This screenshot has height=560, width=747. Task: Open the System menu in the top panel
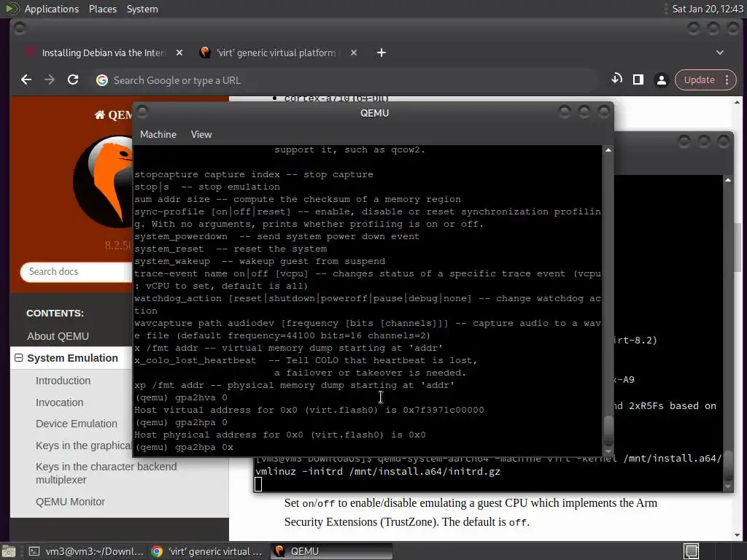142,9
